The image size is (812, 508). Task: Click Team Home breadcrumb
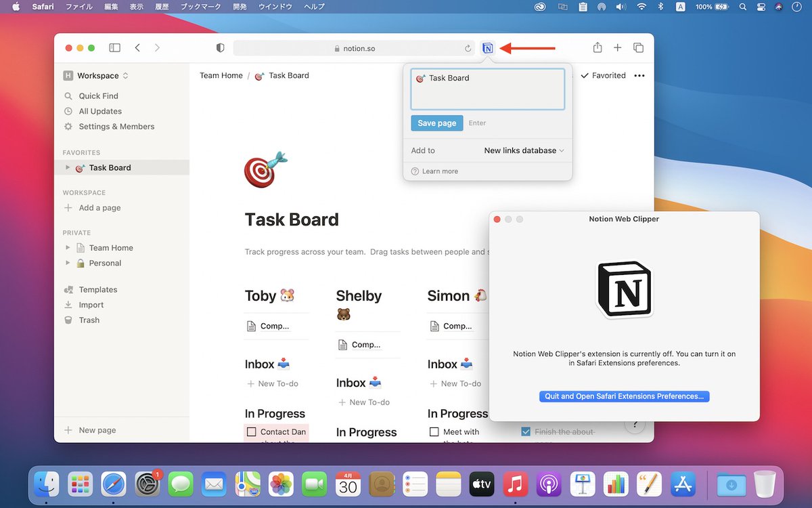point(221,76)
